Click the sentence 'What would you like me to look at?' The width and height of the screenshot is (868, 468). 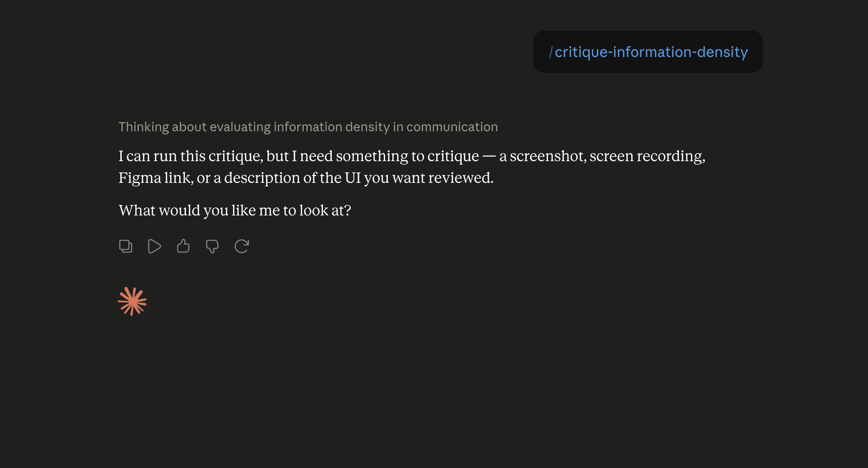(x=235, y=210)
